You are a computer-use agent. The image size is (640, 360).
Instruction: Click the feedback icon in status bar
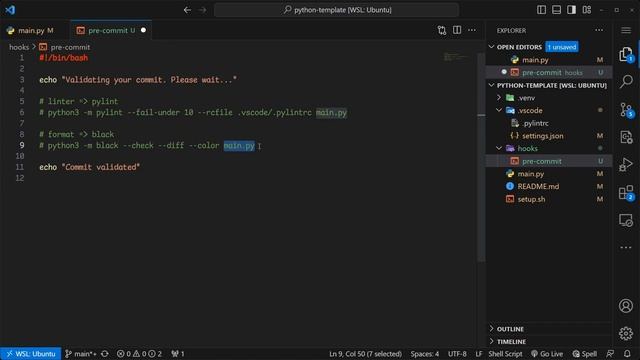click(x=610, y=354)
